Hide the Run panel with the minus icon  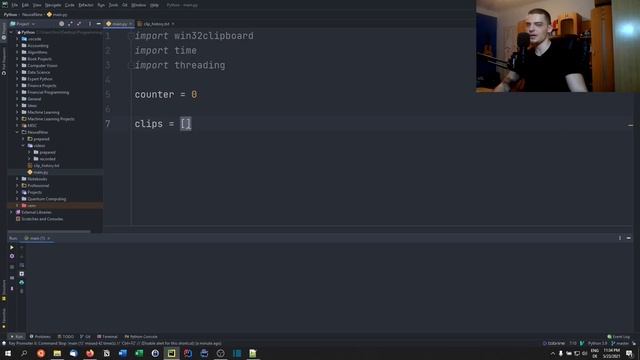[629, 238]
